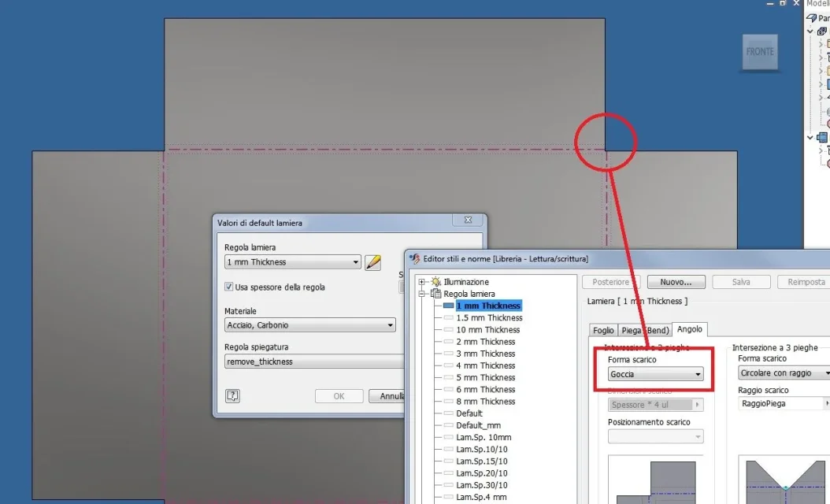The image size is (830, 504).
Task: Click the arrow beside Spessore * 4 ul field
Action: pos(698,405)
